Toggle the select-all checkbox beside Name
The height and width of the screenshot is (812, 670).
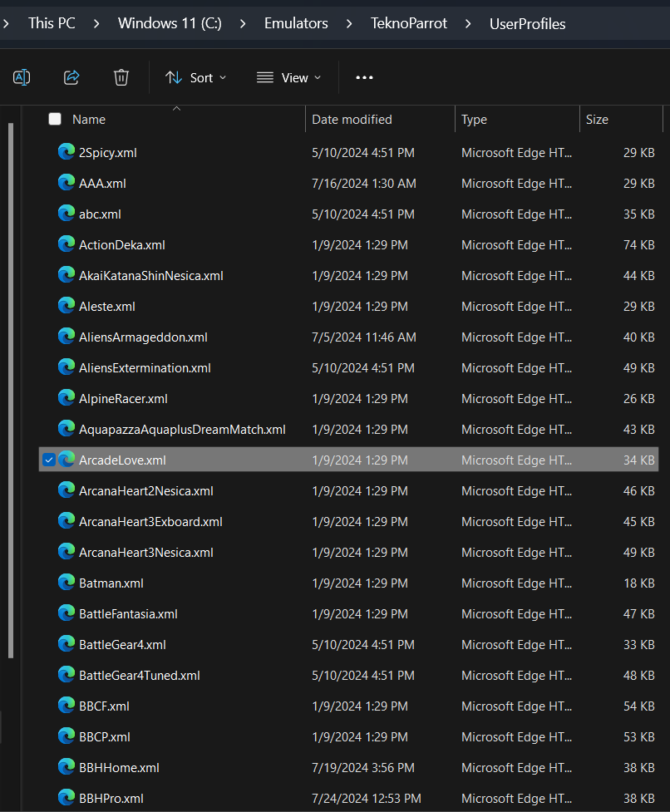(55, 119)
